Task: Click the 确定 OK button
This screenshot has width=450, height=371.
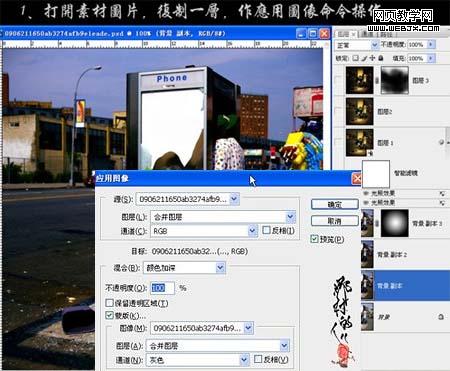Action: pos(335,204)
